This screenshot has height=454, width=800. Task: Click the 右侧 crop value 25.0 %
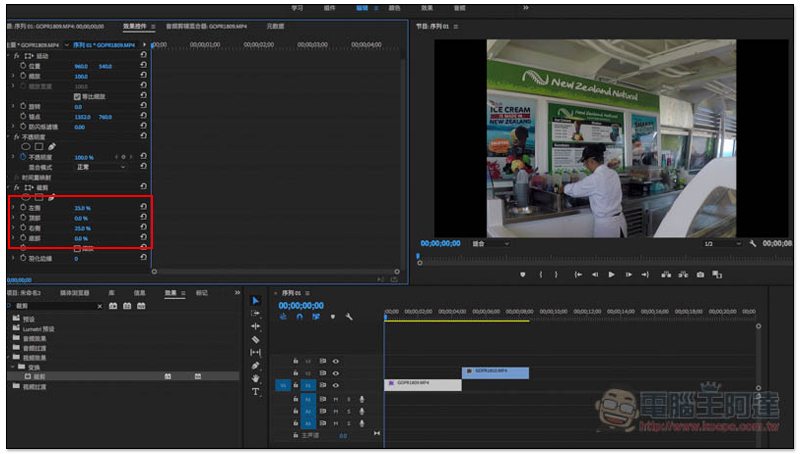click(82, 228)
